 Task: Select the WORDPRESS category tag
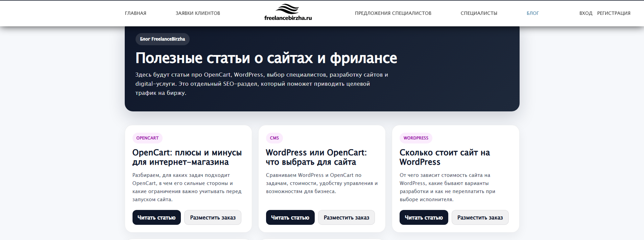[416, 138]
